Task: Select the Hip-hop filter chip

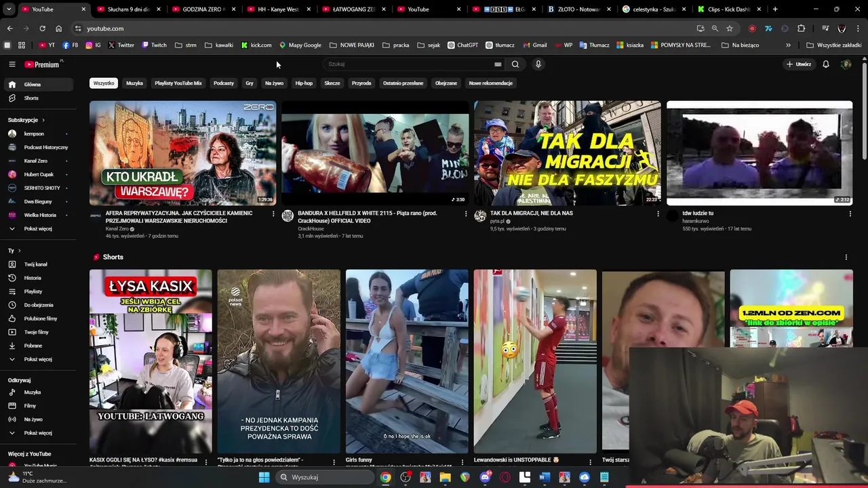Action: point(304,83)
